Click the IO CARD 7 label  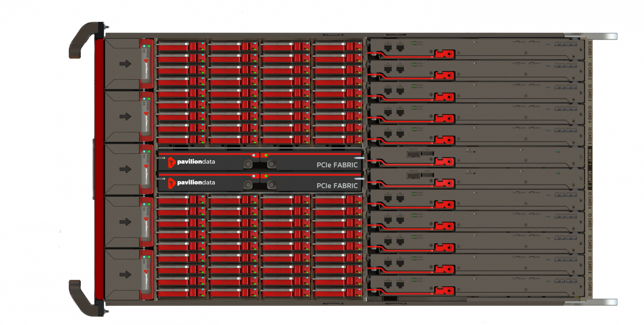[x=590, y=222]
